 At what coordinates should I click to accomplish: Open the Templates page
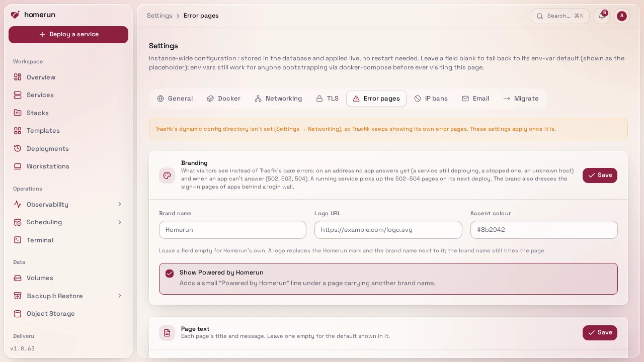(x=68, y=131)
